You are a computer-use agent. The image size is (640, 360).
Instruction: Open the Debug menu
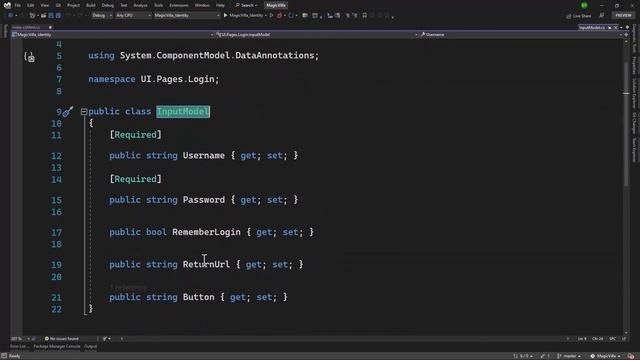(x=108, y=5)
